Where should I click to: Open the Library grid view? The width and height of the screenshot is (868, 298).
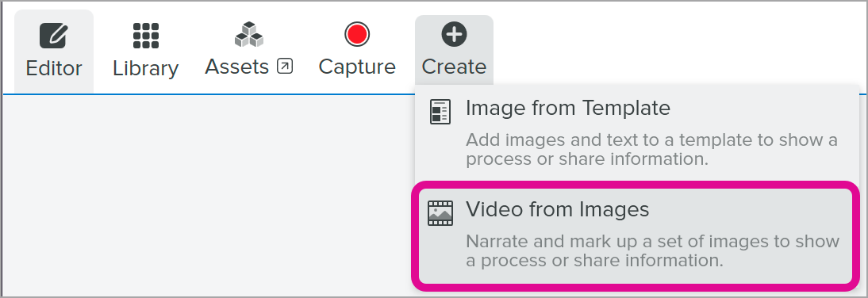(145, 52)
